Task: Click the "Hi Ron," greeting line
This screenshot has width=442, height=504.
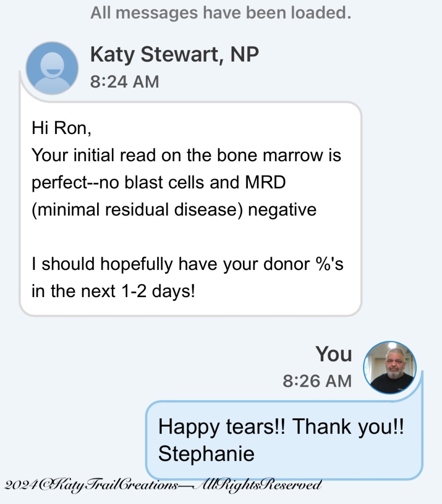Action: click(x=62, y=129)
